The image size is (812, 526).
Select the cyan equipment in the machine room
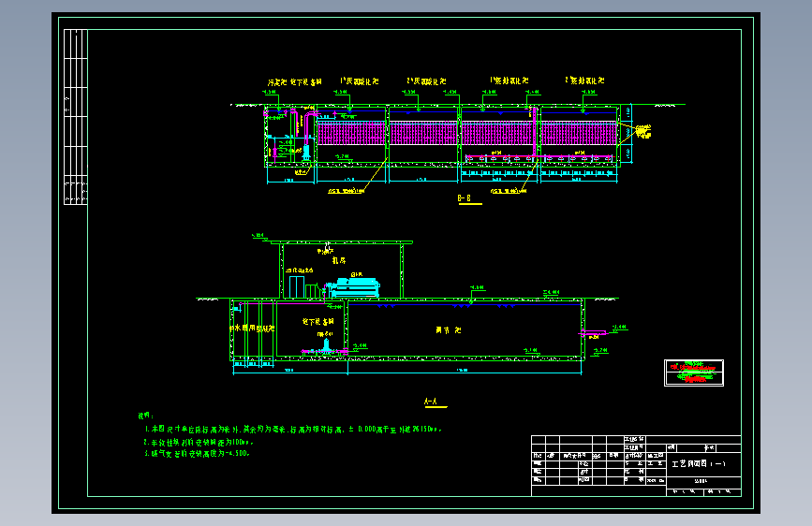click(353, 288)
